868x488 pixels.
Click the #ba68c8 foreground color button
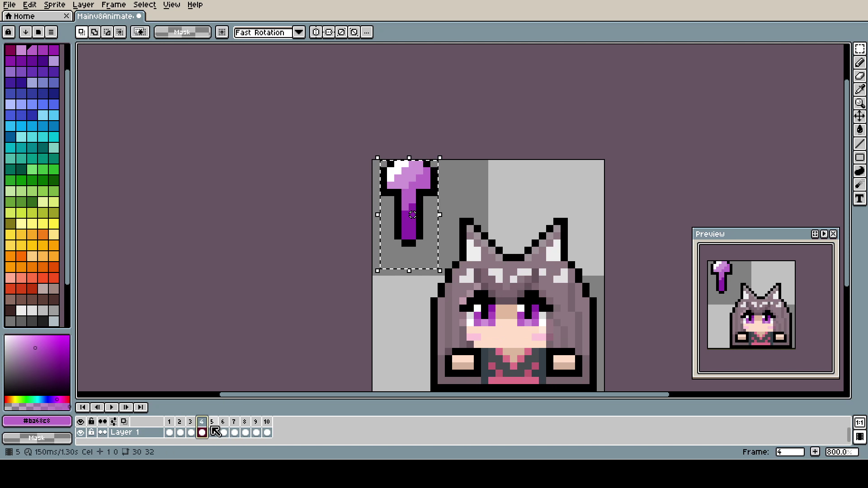[37, 421]
